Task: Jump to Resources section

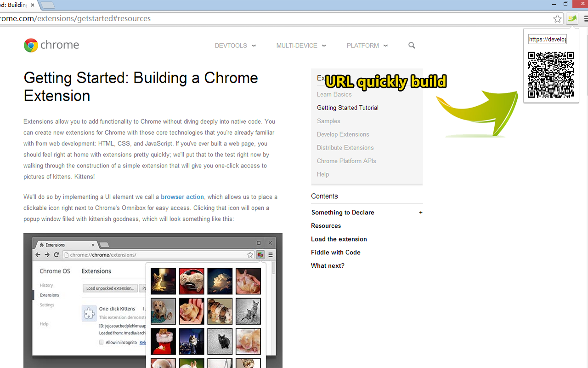Action: pos(326,226)
